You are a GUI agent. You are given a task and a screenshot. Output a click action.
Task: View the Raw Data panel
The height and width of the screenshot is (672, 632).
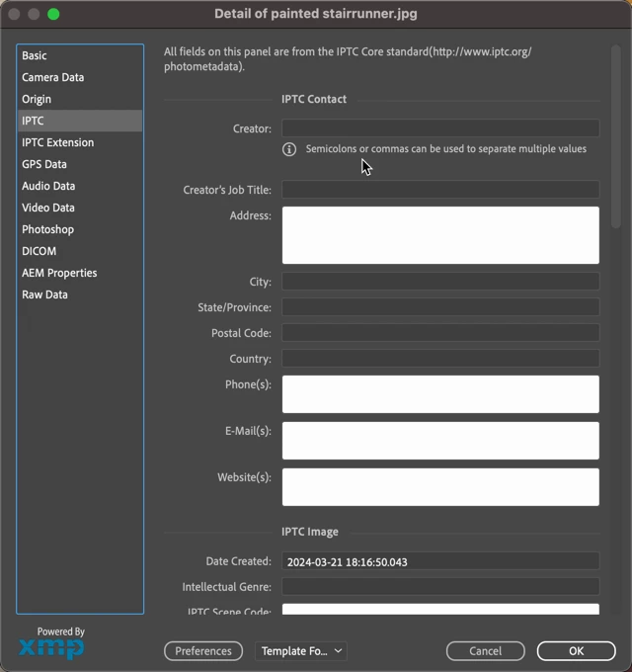coord(80,294)
